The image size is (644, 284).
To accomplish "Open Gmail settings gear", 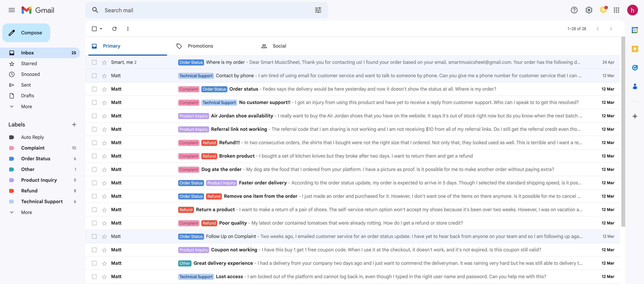I will 589,10.
